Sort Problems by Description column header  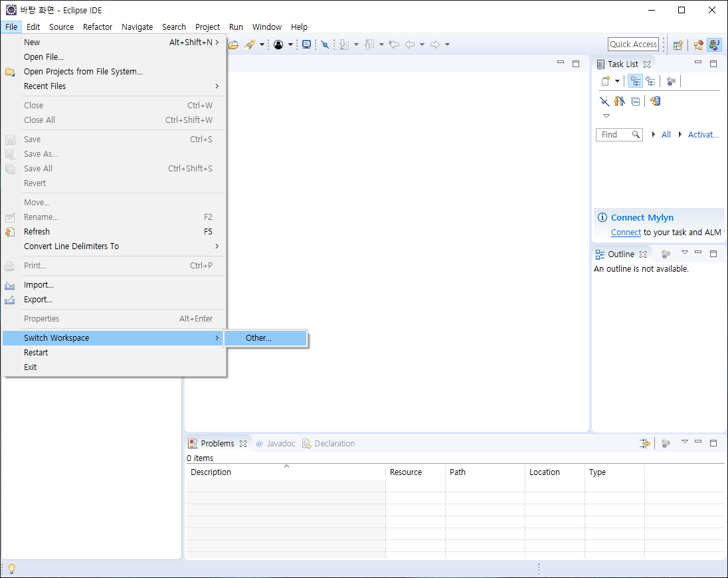[x=286, y=472]
